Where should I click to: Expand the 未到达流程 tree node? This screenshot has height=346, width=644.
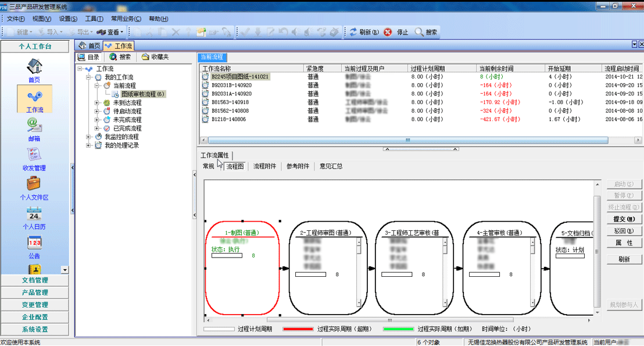[x=98, y=103]
